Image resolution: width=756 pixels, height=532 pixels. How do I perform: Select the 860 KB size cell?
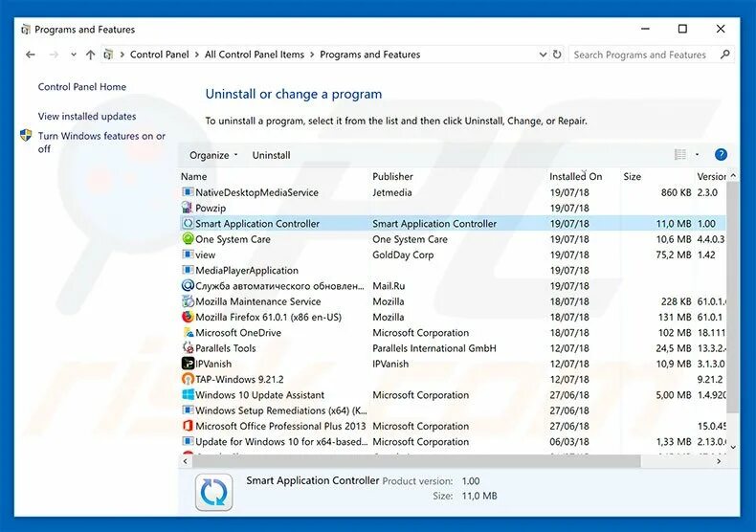point(676,192)
